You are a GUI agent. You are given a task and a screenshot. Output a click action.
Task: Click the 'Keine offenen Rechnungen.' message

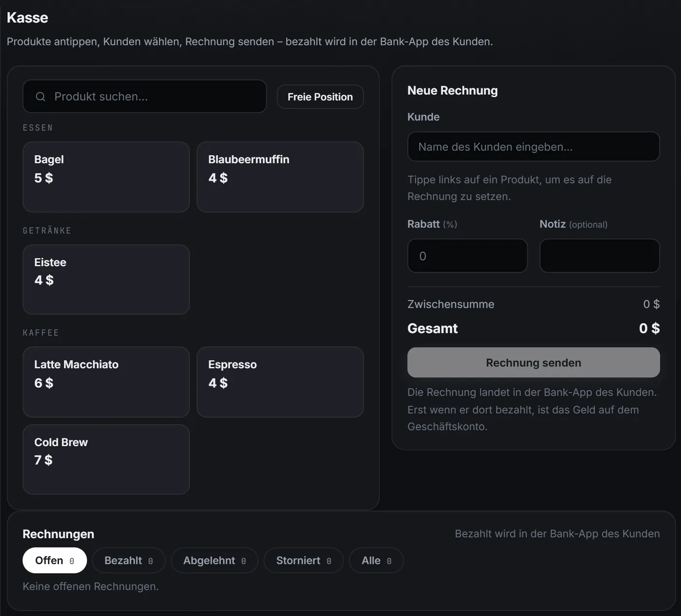pyautogui.click(x=90, y=586)
